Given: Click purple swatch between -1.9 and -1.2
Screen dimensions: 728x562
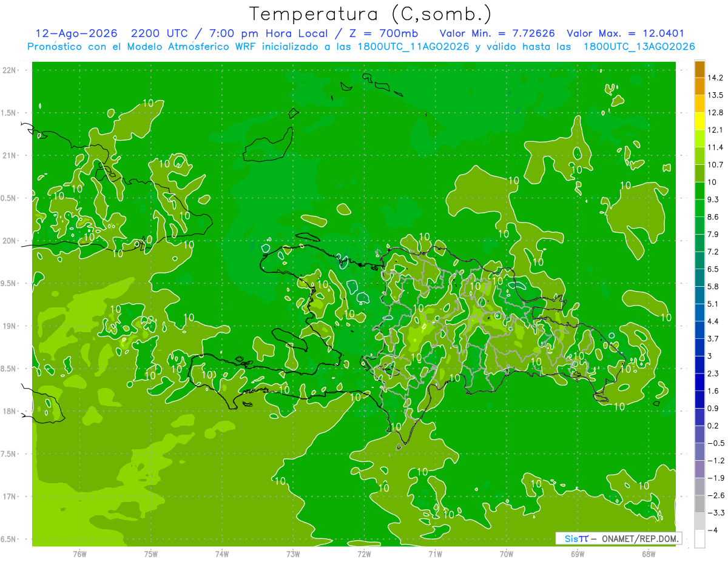Looking at the screenshot, I should click(x=699, y=469).
